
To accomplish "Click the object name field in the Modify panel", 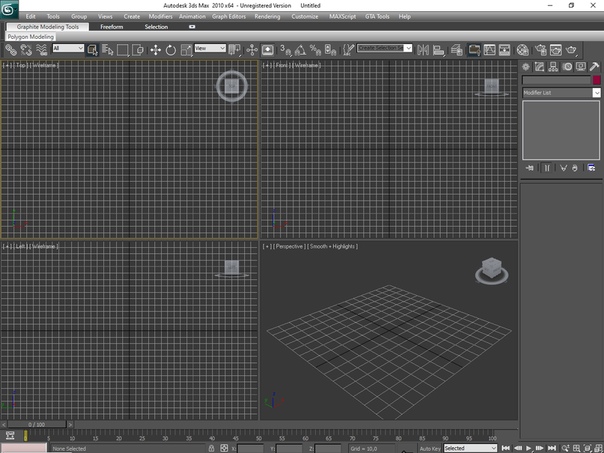I will (556, 80).
